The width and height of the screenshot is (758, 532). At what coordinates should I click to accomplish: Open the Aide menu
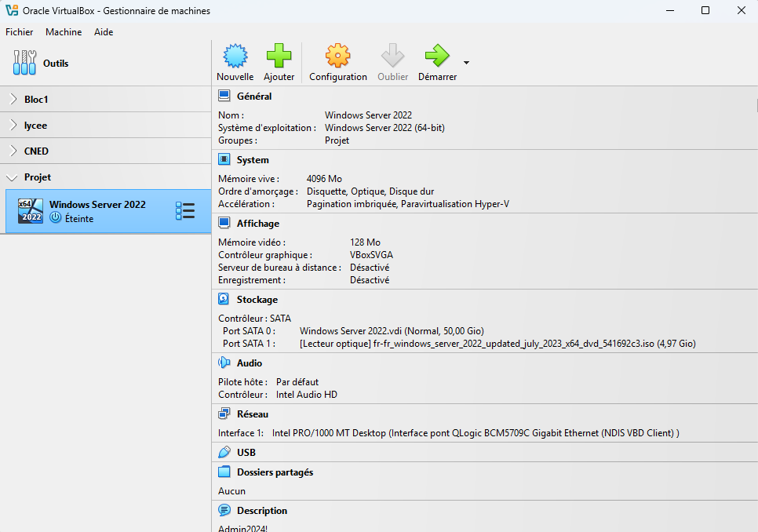[104, 32]
